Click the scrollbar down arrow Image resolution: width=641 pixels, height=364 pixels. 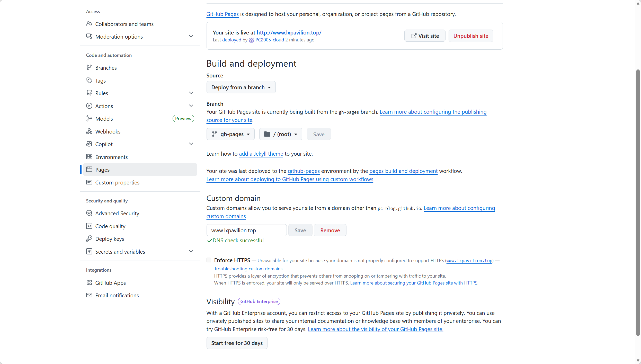638,361
